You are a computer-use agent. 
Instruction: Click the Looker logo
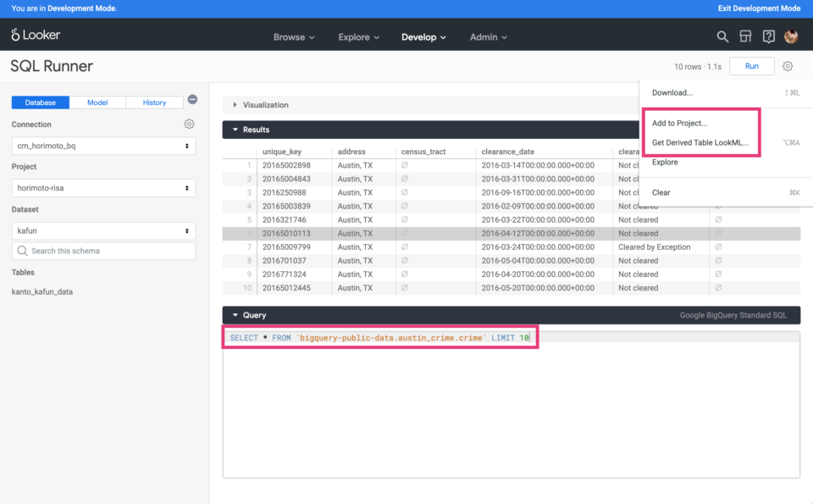click(x=36, y=35)
